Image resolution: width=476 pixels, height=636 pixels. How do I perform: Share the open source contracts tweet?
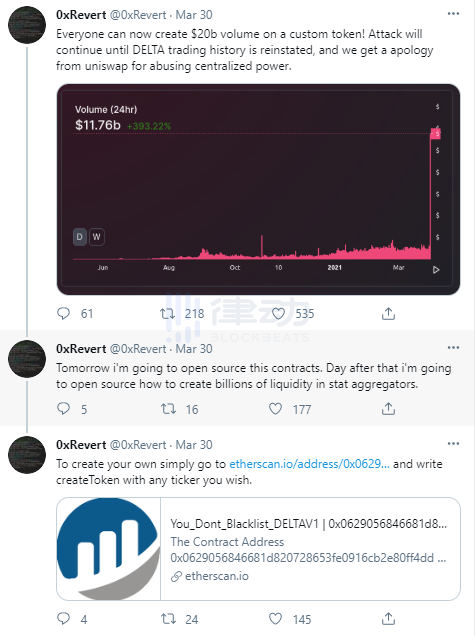coord(388,409)
